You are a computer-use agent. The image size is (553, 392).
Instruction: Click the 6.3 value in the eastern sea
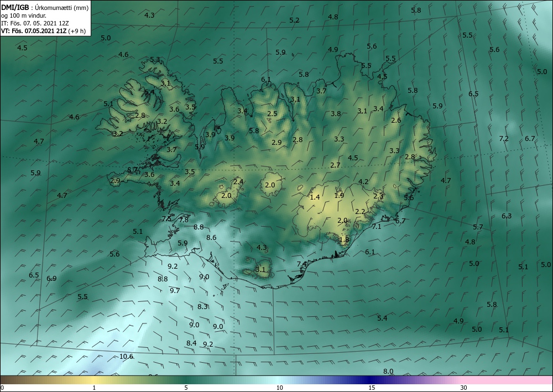pos(507,216)
